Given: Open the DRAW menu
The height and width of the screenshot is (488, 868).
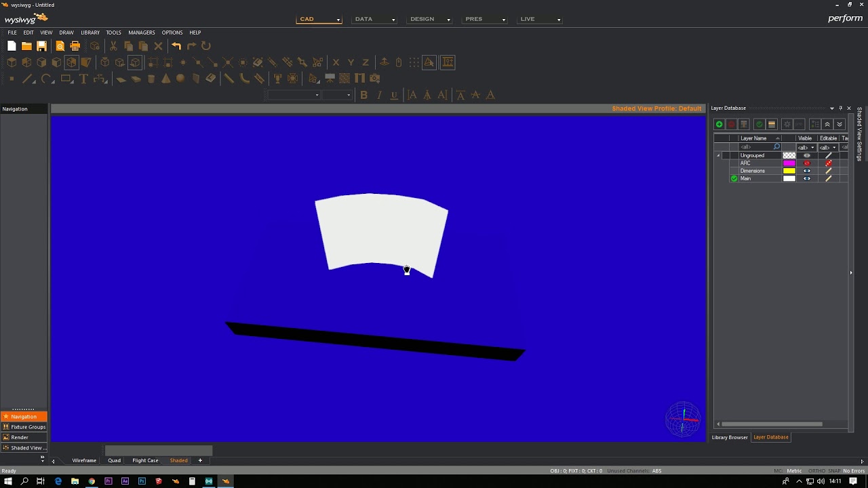Looking at the screenshot, I should (x=66, y=33).
